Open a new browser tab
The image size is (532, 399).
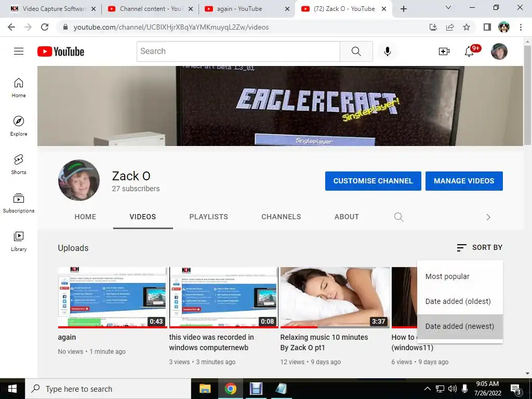[403, 9]
